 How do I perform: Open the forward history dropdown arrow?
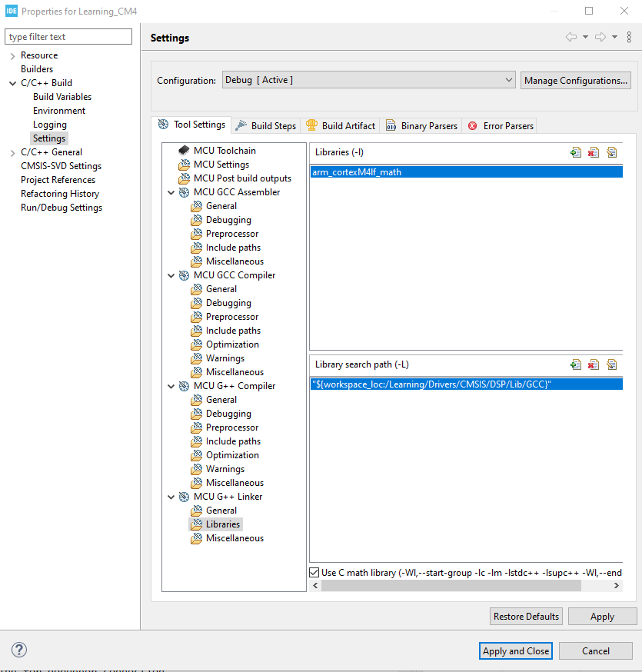click(614, 37)
